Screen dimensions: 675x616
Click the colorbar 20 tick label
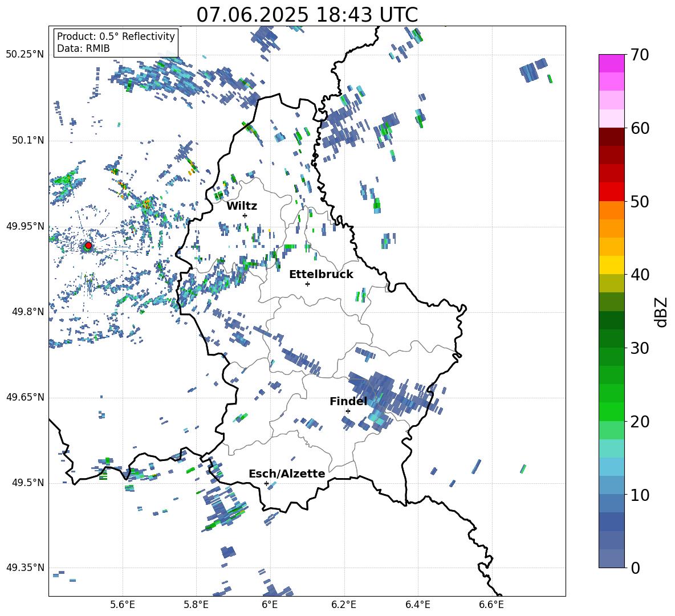[x=640, y=421]
